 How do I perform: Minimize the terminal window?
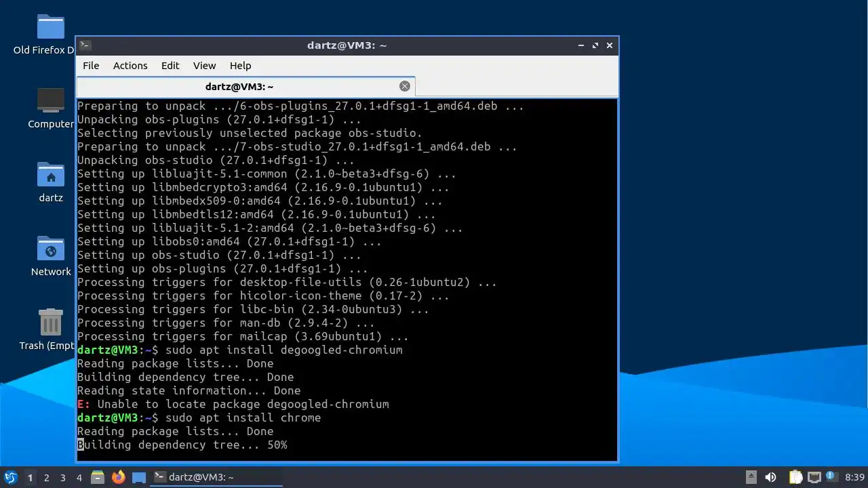[581, 45]
